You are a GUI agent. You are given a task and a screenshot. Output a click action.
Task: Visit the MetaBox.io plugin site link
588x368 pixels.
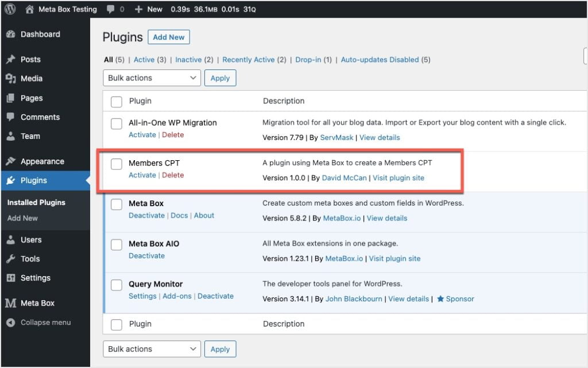point(395,258)
